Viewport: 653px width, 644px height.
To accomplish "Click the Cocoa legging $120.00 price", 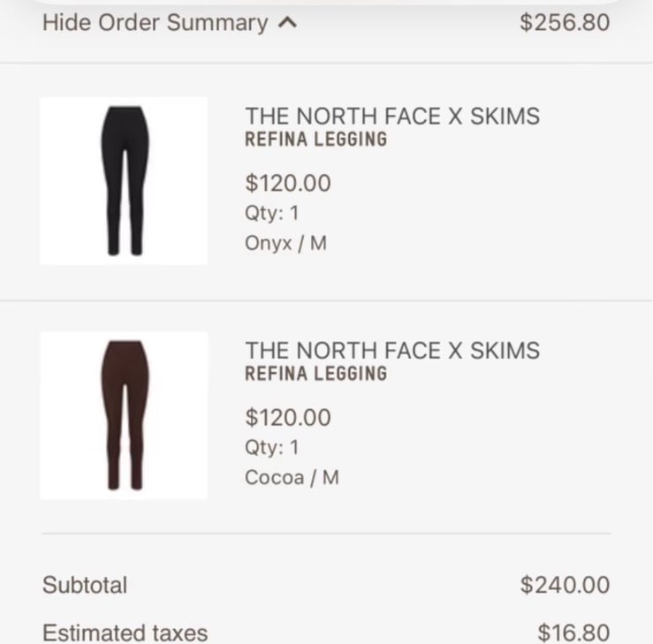I will point(288,417).
